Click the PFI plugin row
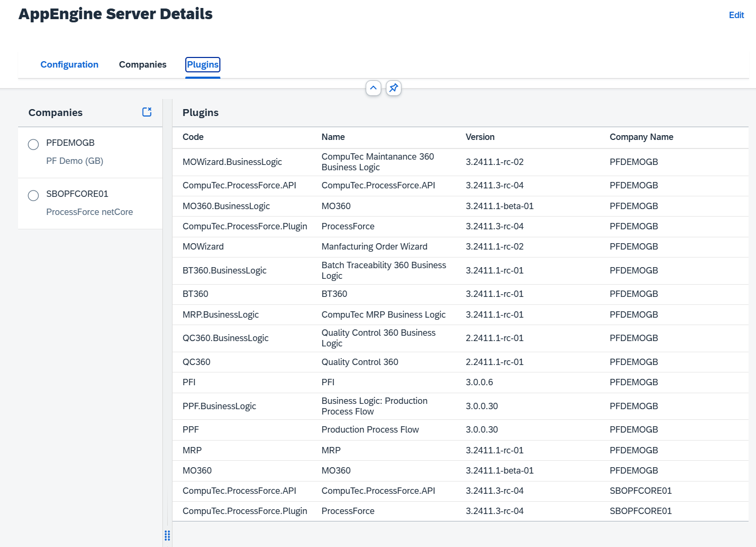Viewport: 756px width, 547px height. (x=189, y=382)
